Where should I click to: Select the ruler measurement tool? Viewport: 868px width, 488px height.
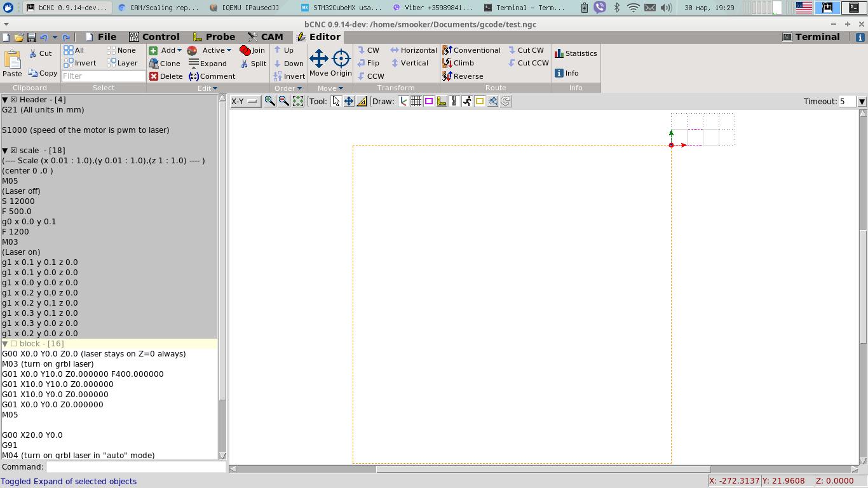[362, 101]
